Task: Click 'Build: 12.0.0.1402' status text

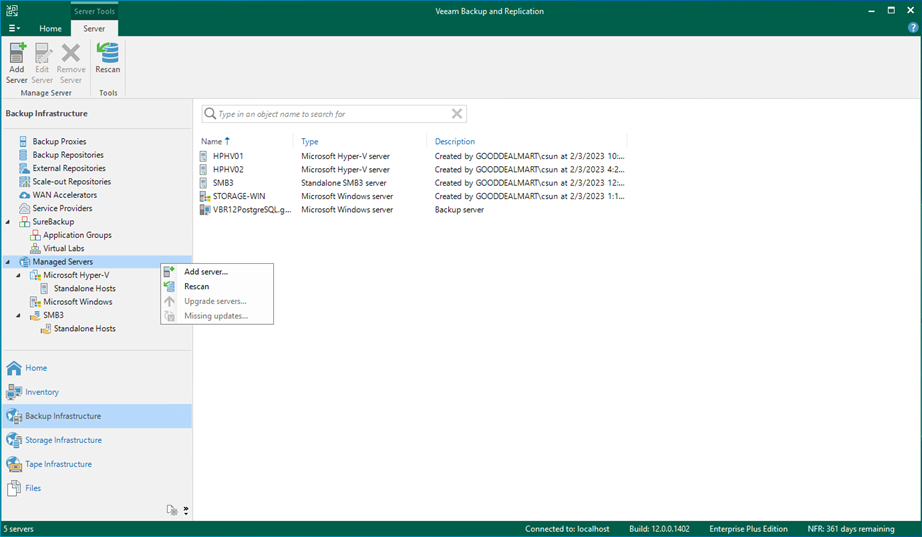Action: 659,529
